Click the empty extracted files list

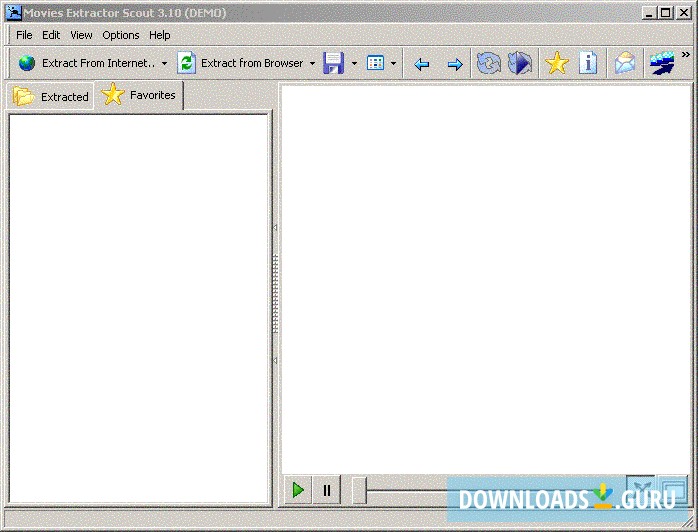tap(138, 309)
